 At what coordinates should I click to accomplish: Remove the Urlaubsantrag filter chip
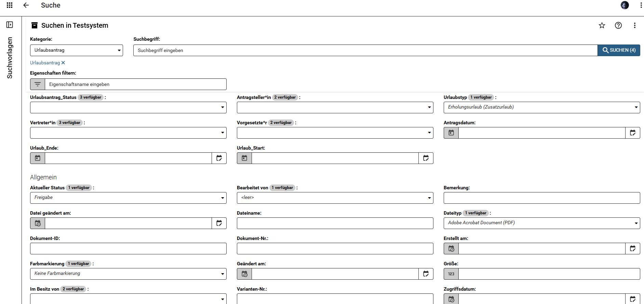point(63,63)
